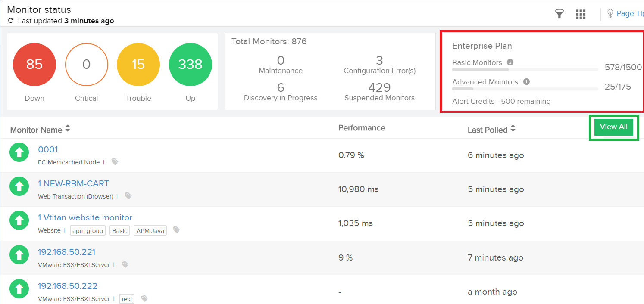Click tag icon beside 192.168.50.222
Image resolution: width=644 pixels, height=304 pixels.
click(144, 298)
